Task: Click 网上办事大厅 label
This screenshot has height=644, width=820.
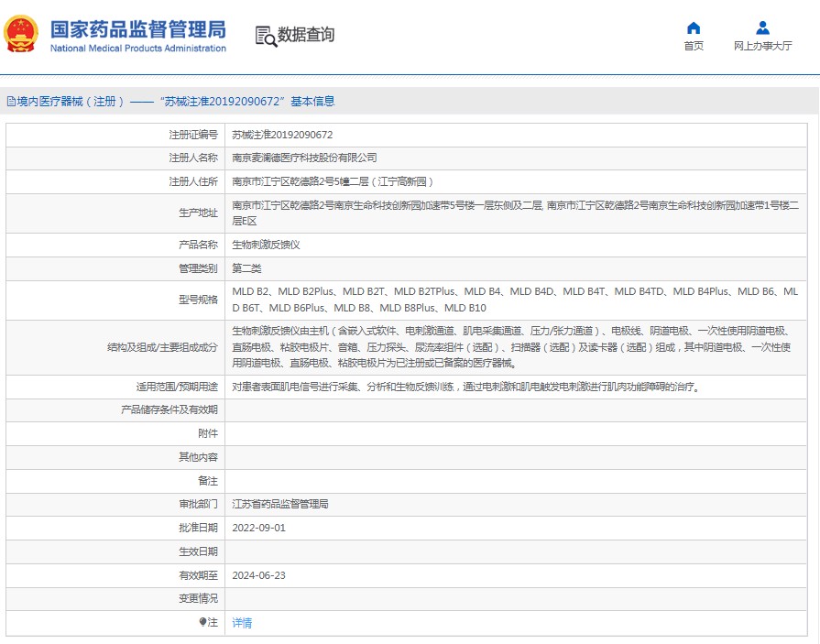Action: pyautogui.click(x=762, y=46)
